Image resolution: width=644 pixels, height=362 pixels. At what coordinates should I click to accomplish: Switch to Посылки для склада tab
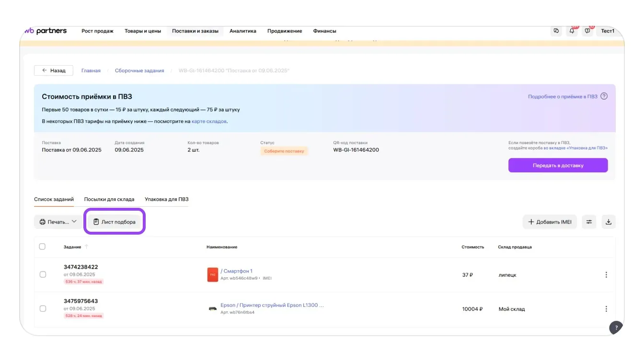pos(109,199)
